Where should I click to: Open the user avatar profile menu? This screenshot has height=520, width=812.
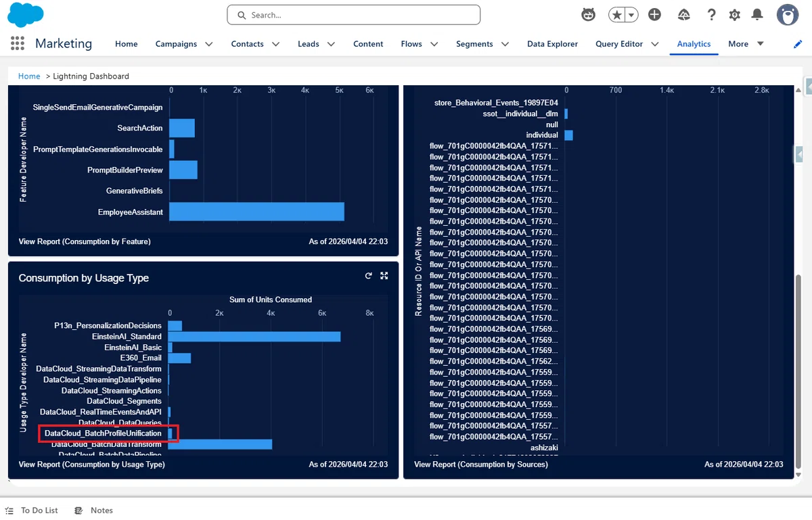coord(788,15)
